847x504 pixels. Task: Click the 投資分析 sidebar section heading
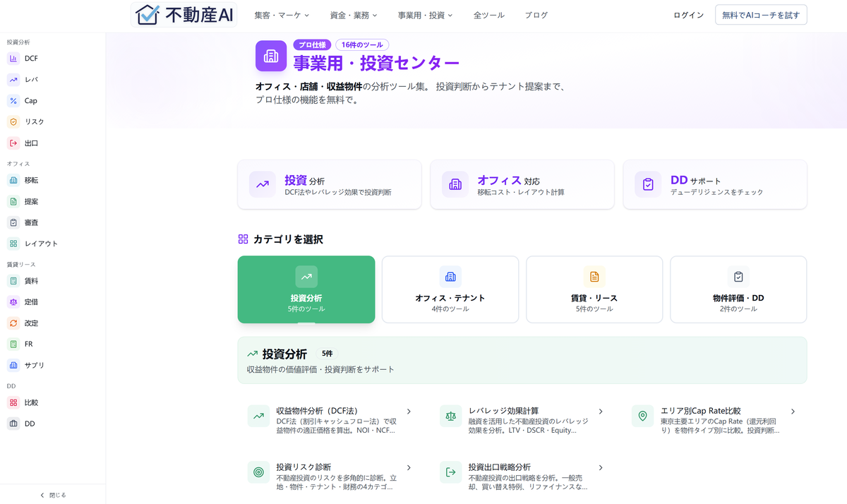[18, 42]
